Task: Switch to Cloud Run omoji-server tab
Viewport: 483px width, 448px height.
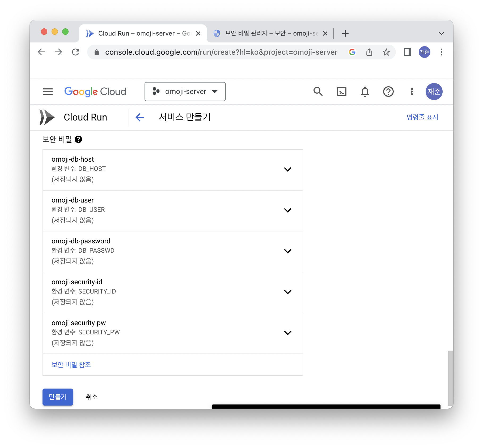Action: pyautogui.click(x=143, y=33)
